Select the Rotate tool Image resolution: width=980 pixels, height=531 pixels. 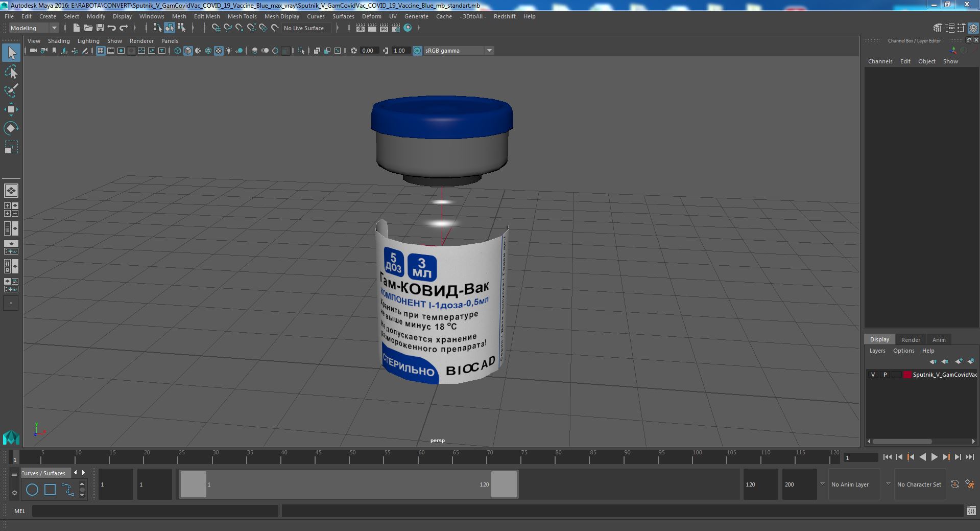[11, 128]
